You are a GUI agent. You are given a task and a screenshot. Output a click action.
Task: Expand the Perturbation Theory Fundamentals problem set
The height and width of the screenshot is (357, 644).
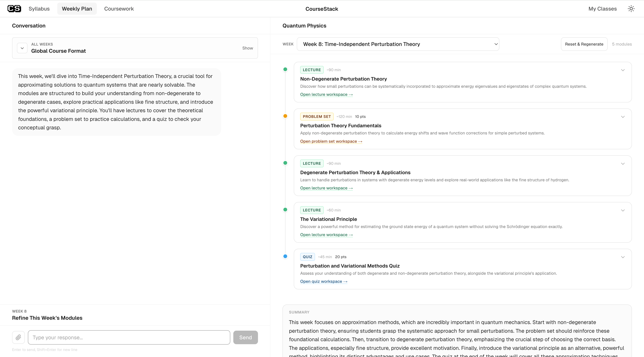623,117
